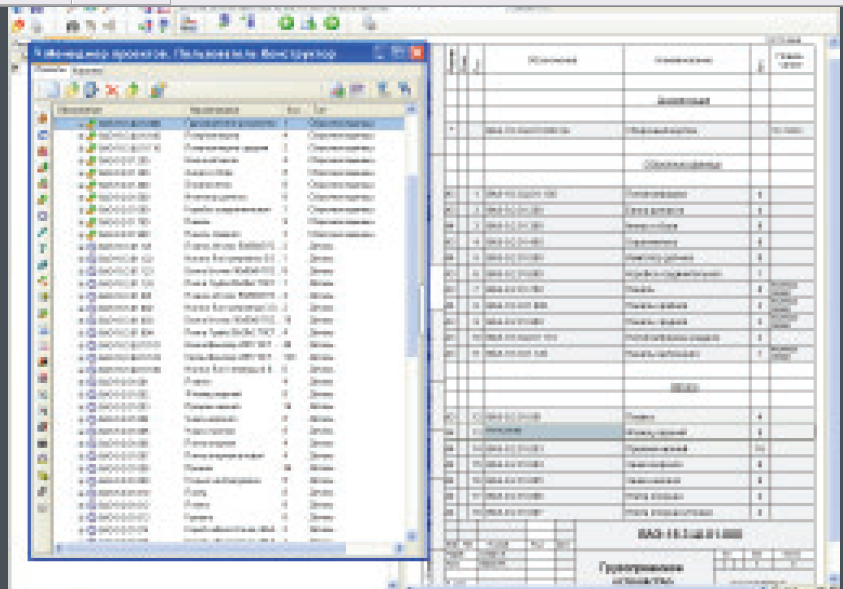Click the orange icon at far left of main toolbar
This screenshot has height=589, width=843.
[x=19, y=25]
